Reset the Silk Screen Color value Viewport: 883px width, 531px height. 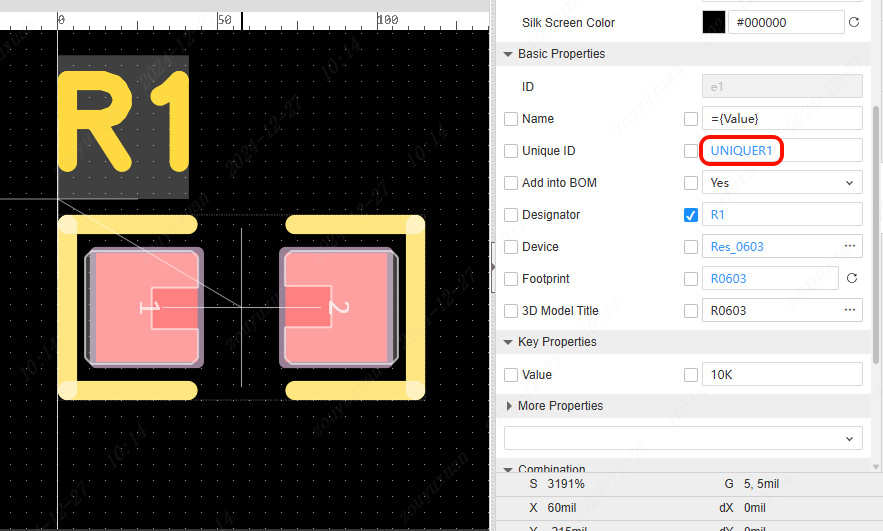[x=853, y=22]
